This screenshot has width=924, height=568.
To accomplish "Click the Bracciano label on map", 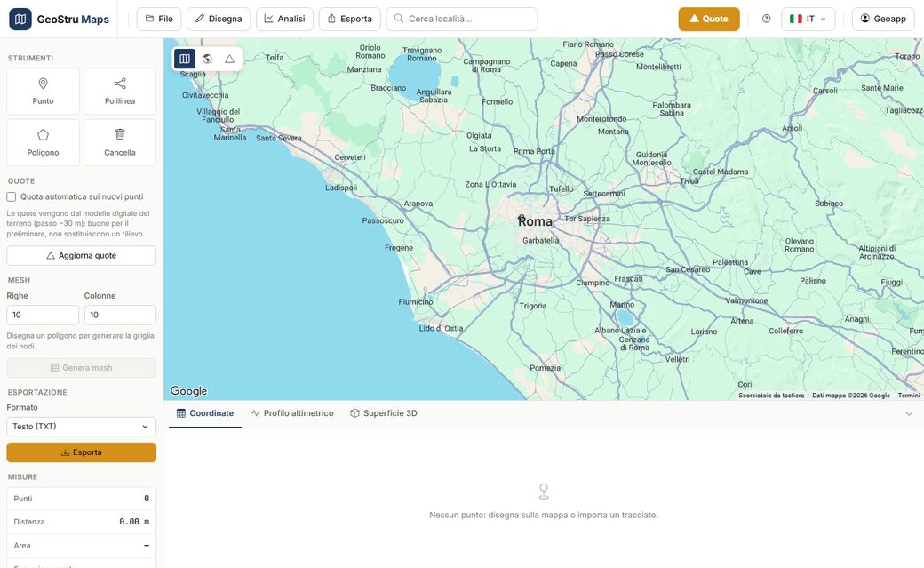I will tap(388, 88).
